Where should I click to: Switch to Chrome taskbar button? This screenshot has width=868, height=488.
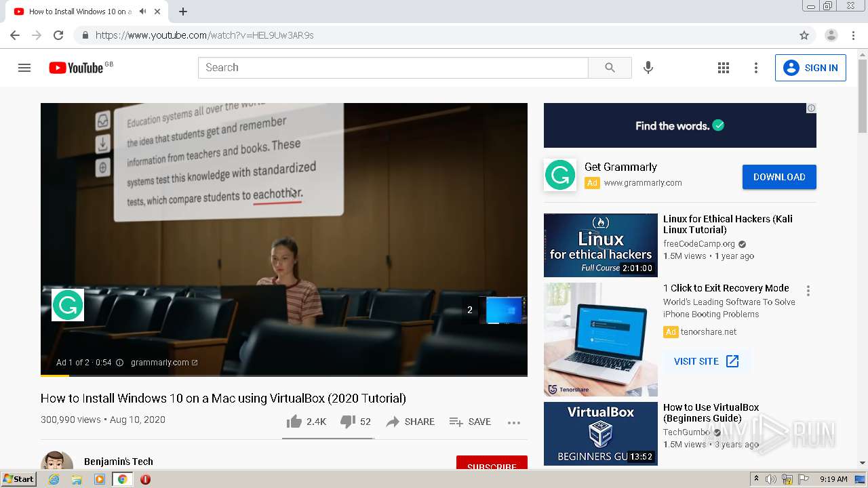(122, 479)
